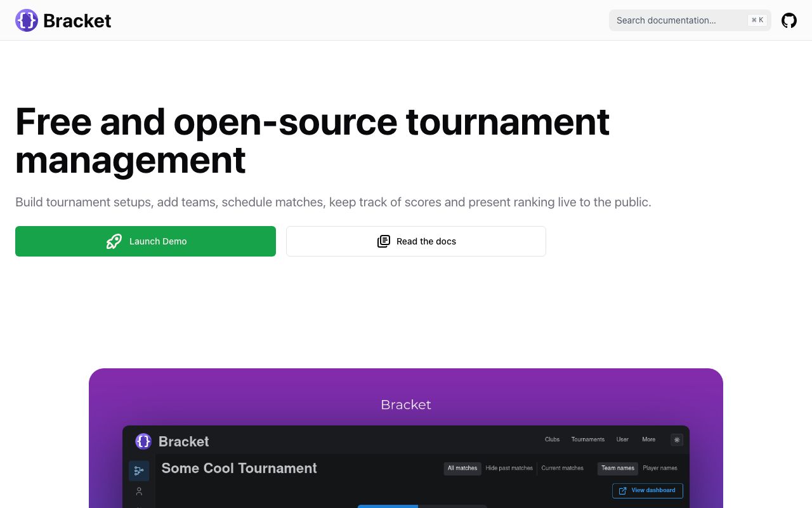Click the "Build tournament setups, add teams" subtitle

[x=333, y=203]
